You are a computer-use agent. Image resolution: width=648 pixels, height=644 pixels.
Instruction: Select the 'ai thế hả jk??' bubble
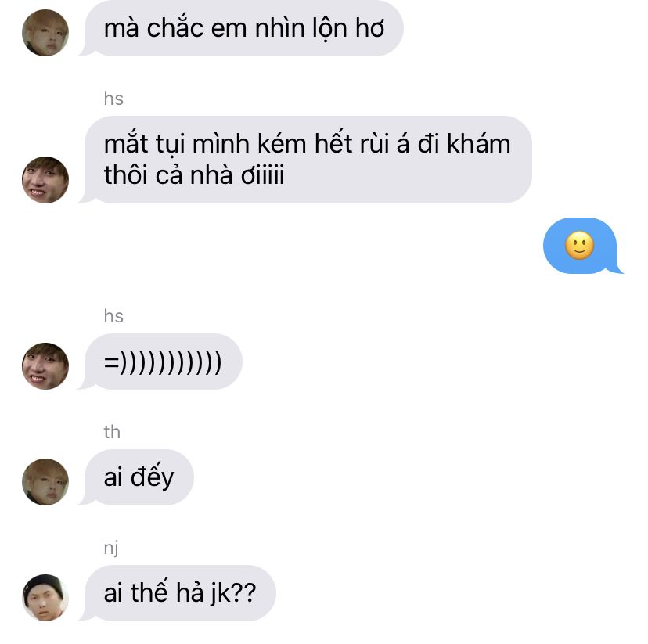[177, 593]
